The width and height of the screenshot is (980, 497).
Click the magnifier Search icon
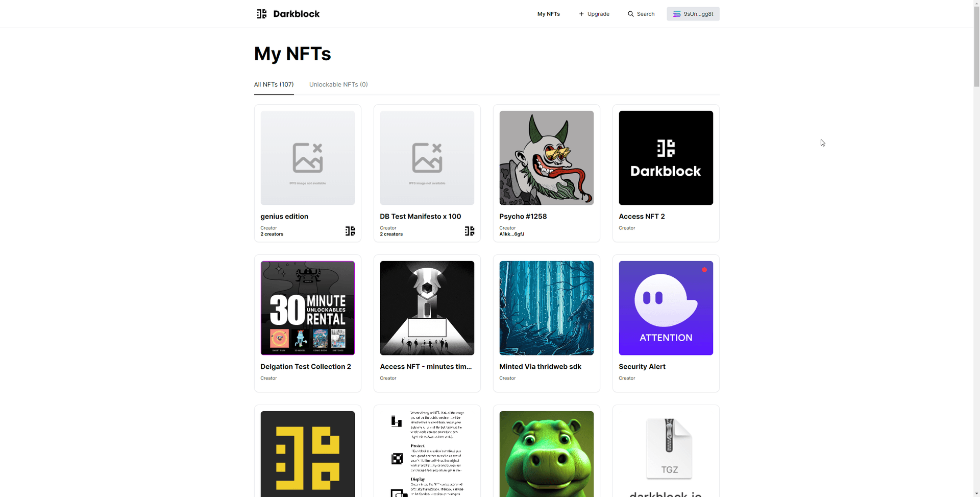click(630, 14)
